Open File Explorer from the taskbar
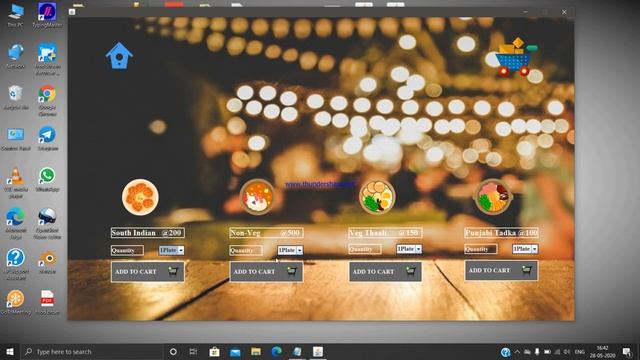This screenshot has height=360, width=640. [x=256, y=351]
